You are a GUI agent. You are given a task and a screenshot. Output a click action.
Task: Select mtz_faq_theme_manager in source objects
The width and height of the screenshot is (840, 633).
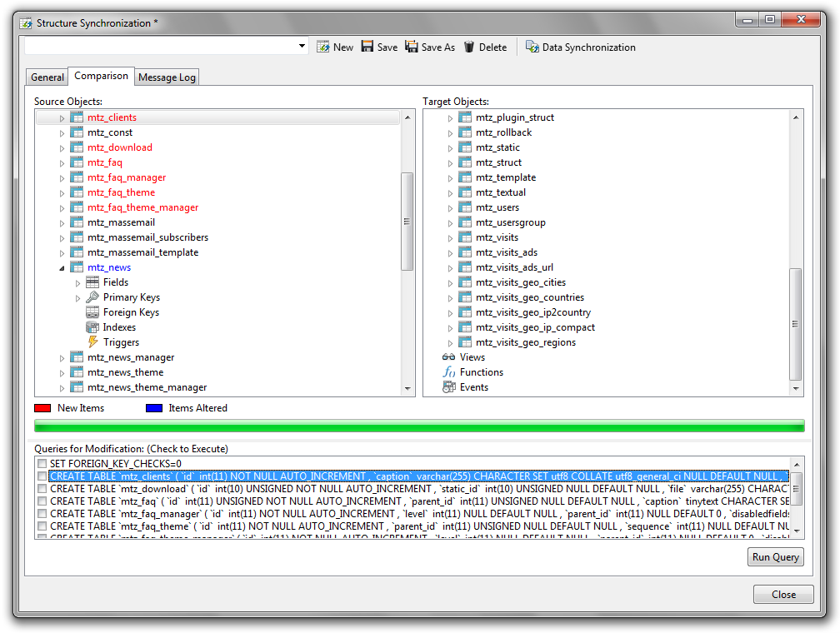(143, 207)
